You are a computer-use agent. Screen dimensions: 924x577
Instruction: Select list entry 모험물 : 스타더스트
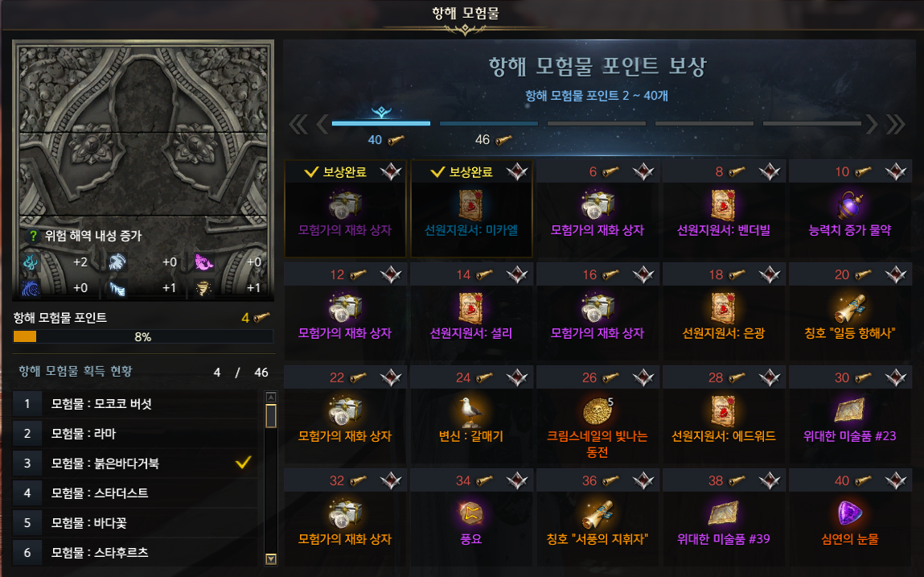pos(135,493)
